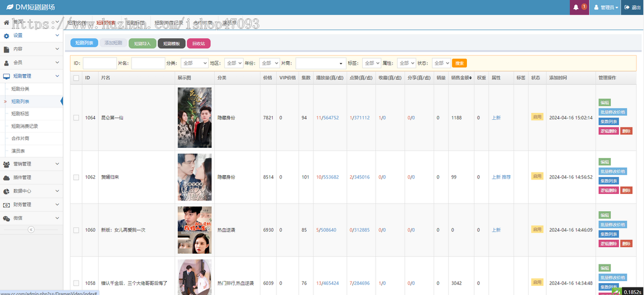
Task: Check the checkbox for row 1062 赘婿归来
Action: [x=76, y=177]
